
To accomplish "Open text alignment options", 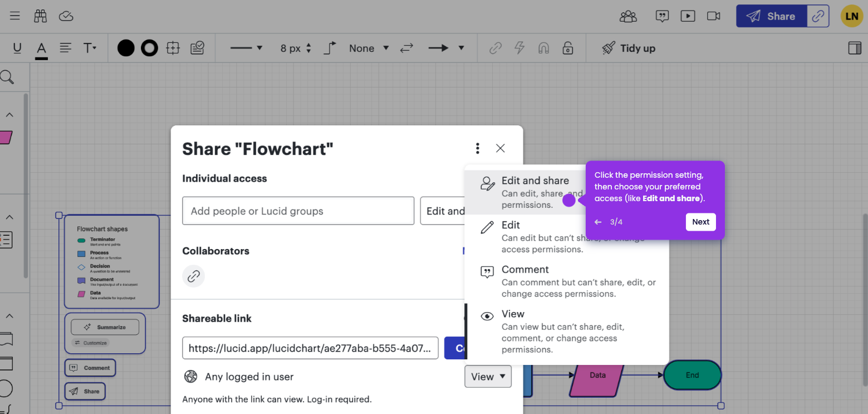I will click(x=66, y=48).
